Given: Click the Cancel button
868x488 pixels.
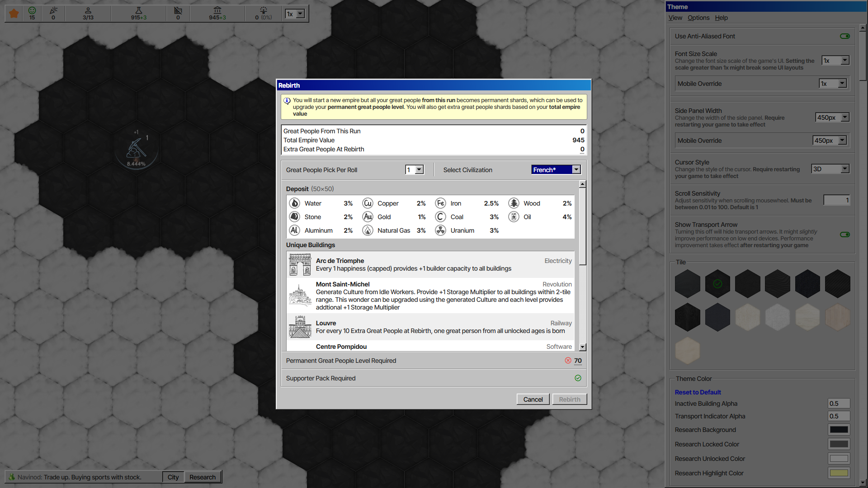Looking at the screenshot, I should coord(533,399).
